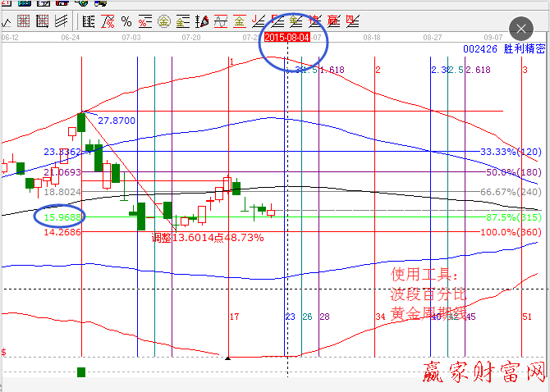Click the red 2015-08-04 date label
The image size is (550, 392).
[287, 38]
